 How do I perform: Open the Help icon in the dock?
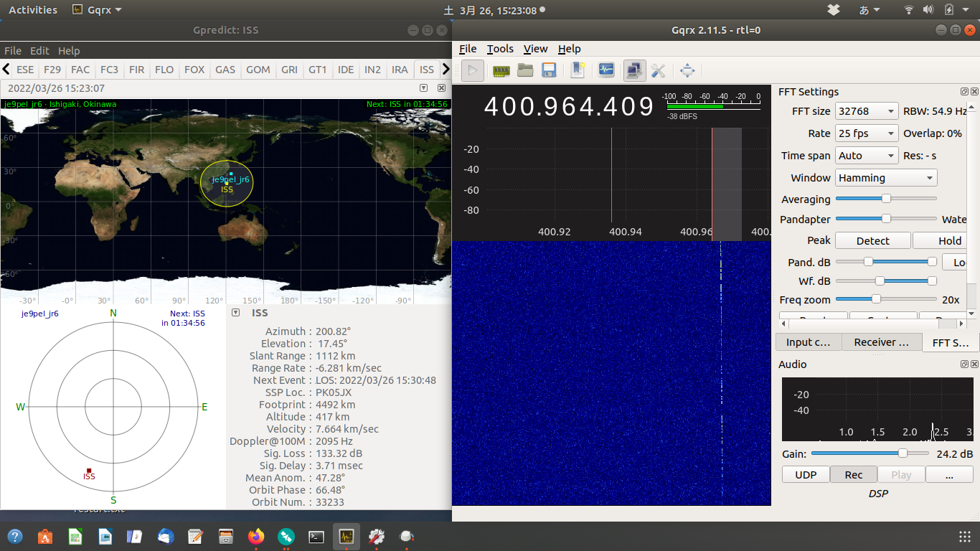click(x=14, y=536)
